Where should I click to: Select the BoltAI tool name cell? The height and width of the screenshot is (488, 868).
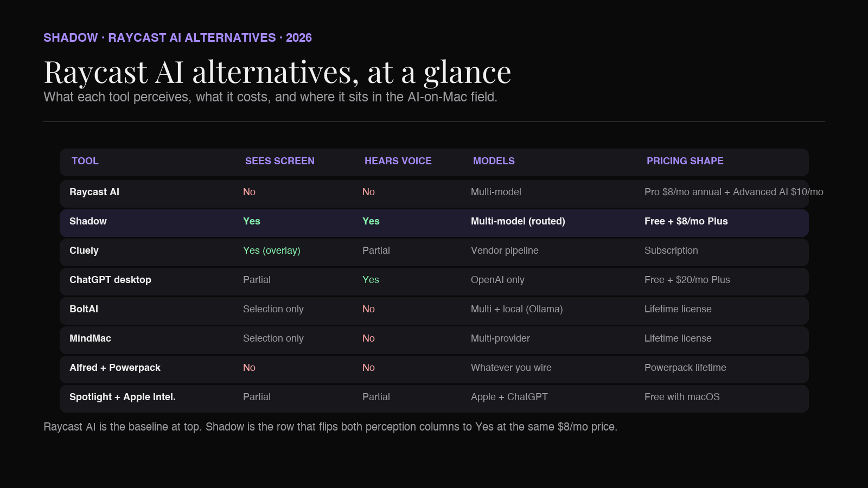click(84, 309)
